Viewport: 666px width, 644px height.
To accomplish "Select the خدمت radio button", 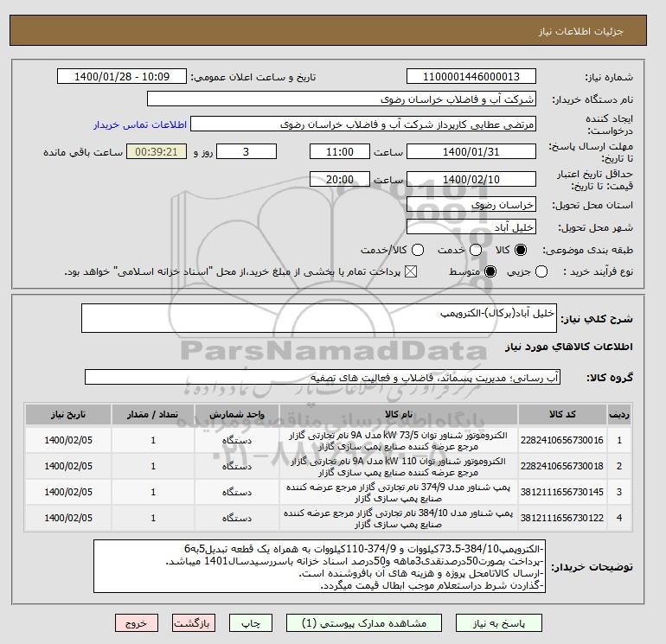I will coord(476,250).
